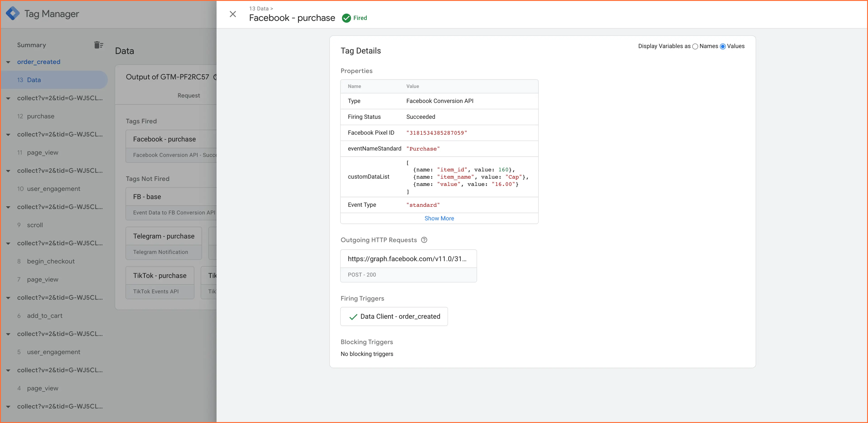Viewport: 868px width, 423px height.
Task: Click the TikTok - purchase tag icon
Action: 160,276
